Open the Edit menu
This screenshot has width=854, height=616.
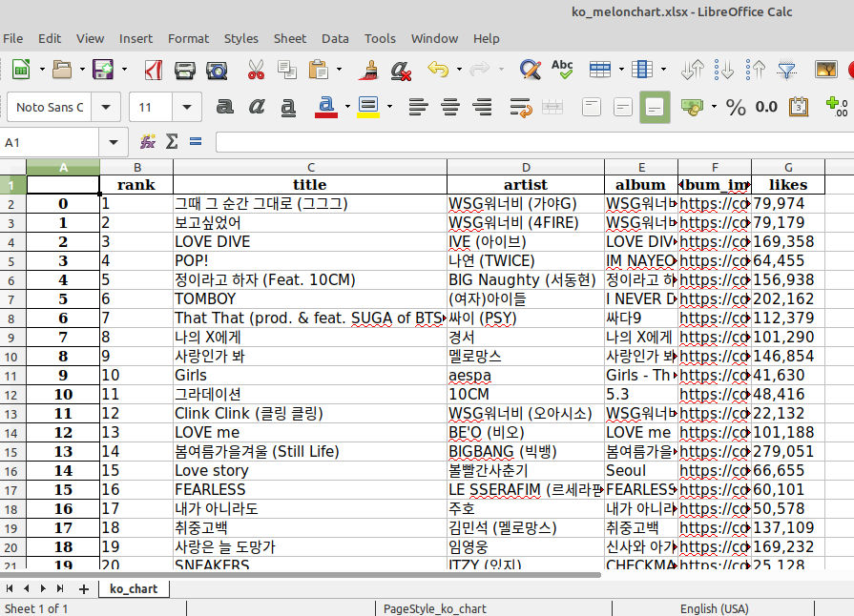pyautogui.click(x=50, y=39)
